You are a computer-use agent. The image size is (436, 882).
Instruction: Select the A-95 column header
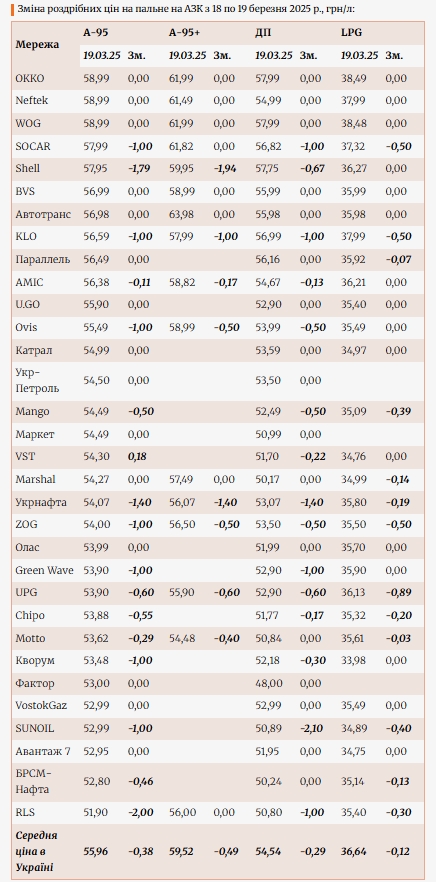point(95,33)
